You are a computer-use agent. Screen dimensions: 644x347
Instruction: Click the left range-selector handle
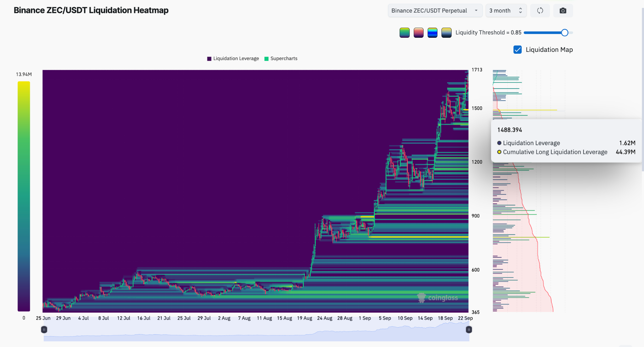tap(44, 329)
